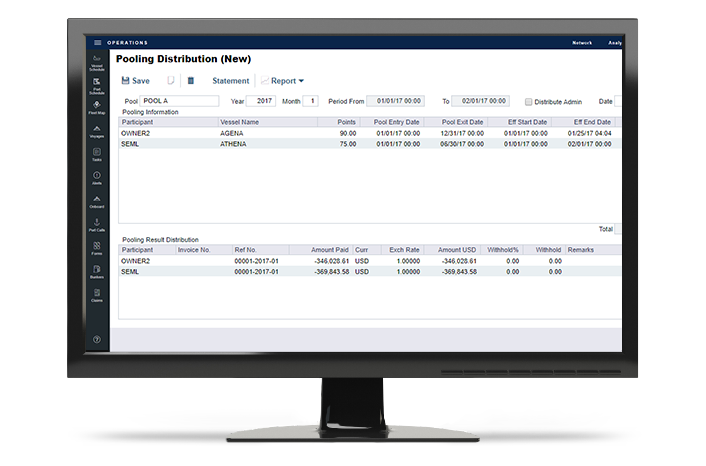The width and height of the screenshot is (706, 466).
Task: Sort by Remarks column header
Action: tap(593, 250)
